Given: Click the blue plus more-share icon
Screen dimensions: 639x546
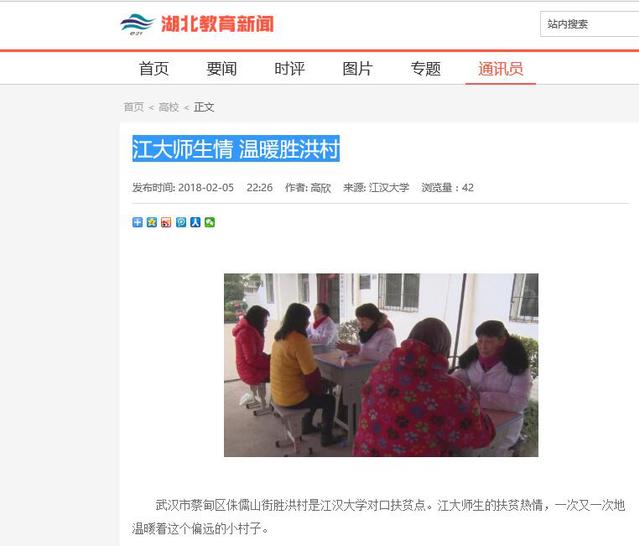Looking at the screenshot, I should (x=137, y=222).
